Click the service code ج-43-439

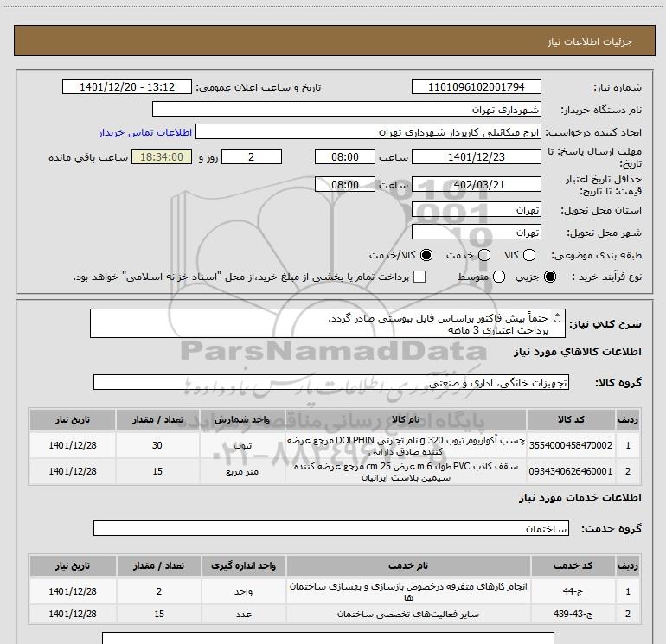(573, 614)
